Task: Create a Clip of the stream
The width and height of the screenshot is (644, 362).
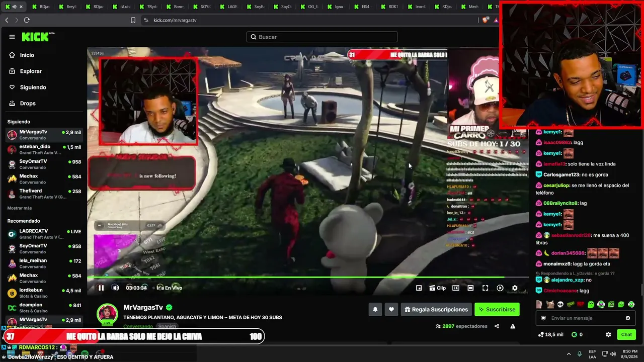Action: tap(437, 288)
